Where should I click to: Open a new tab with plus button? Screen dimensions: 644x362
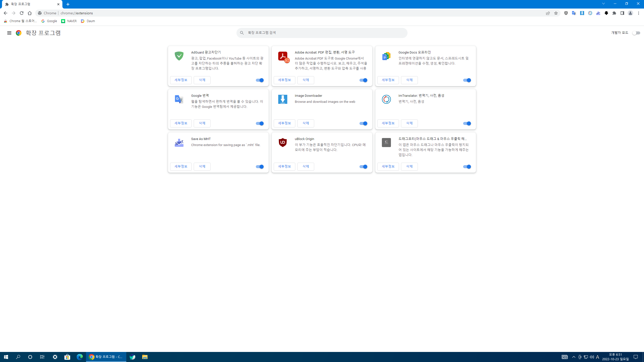pos(68,4)
